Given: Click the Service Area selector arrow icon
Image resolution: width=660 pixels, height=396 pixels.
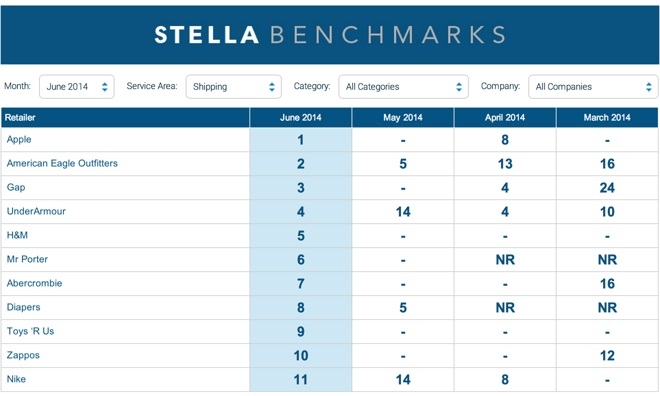Looking at the screenshot, I should point(272,87).
